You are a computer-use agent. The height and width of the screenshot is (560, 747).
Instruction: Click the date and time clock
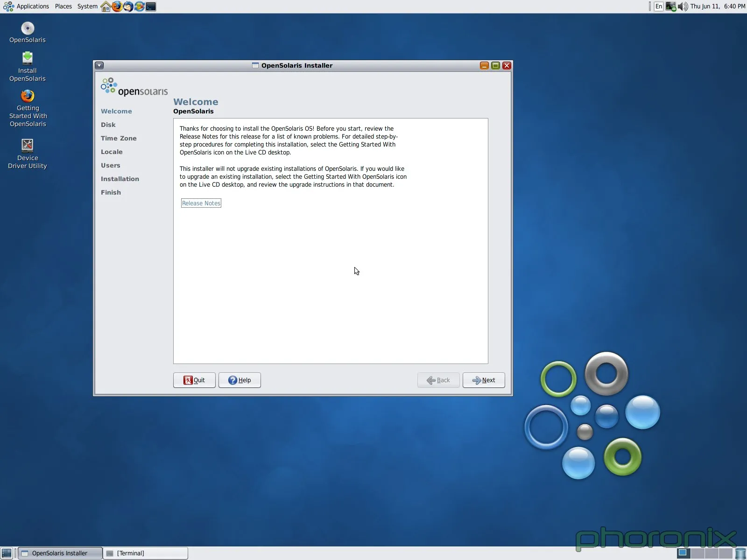pyautogui.click(x=718, y=7)
